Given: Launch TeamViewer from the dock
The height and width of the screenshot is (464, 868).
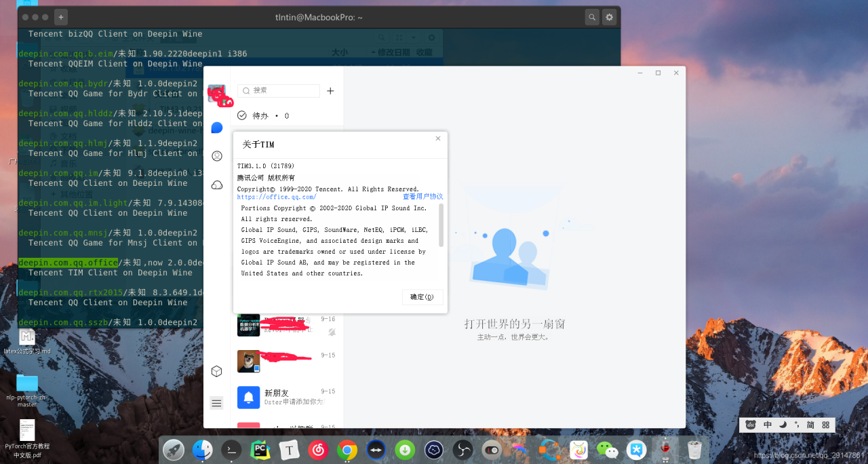Looking at the screenshot, I should coord(376,449).
